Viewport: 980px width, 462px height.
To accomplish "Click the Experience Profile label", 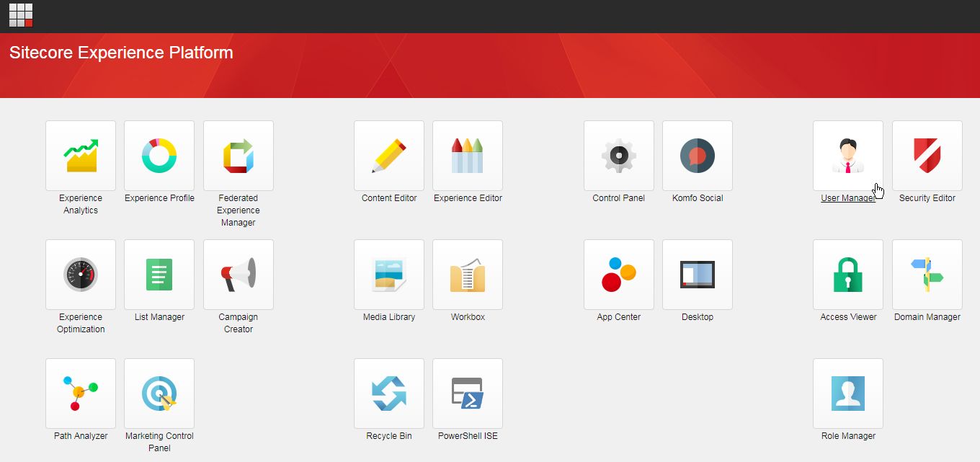I will [x=159, y=198].
